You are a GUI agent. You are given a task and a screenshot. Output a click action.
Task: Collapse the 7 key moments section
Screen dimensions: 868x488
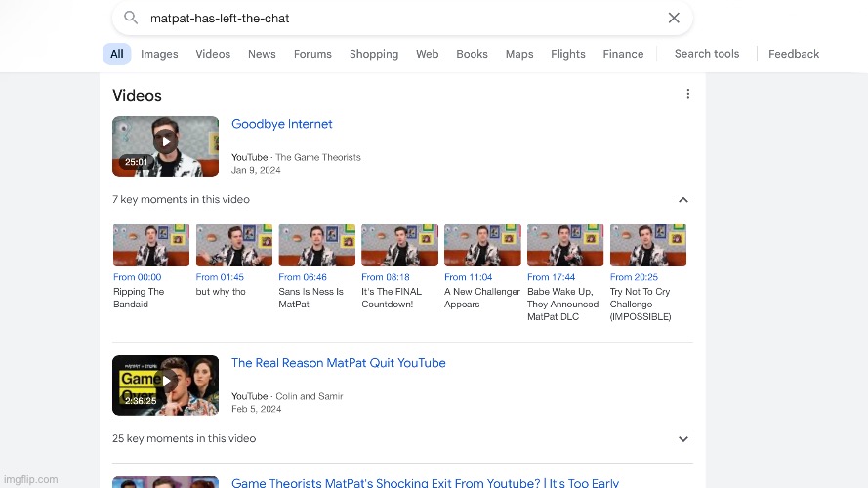point(683,200)
